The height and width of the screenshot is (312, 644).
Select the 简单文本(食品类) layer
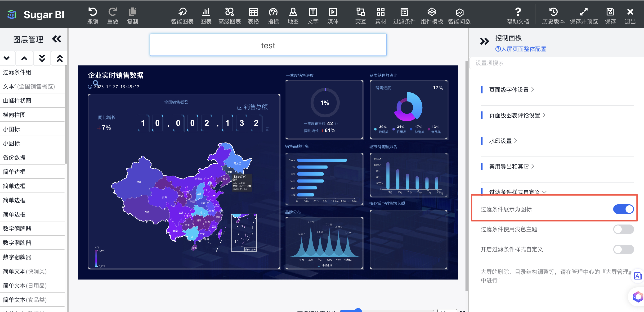point(32,300)
